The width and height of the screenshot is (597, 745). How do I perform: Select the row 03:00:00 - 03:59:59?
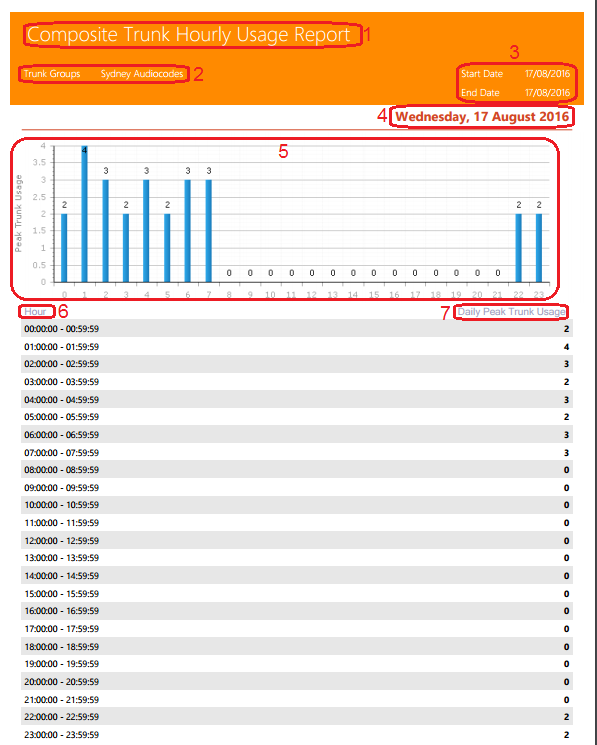(x=297, y=382)
